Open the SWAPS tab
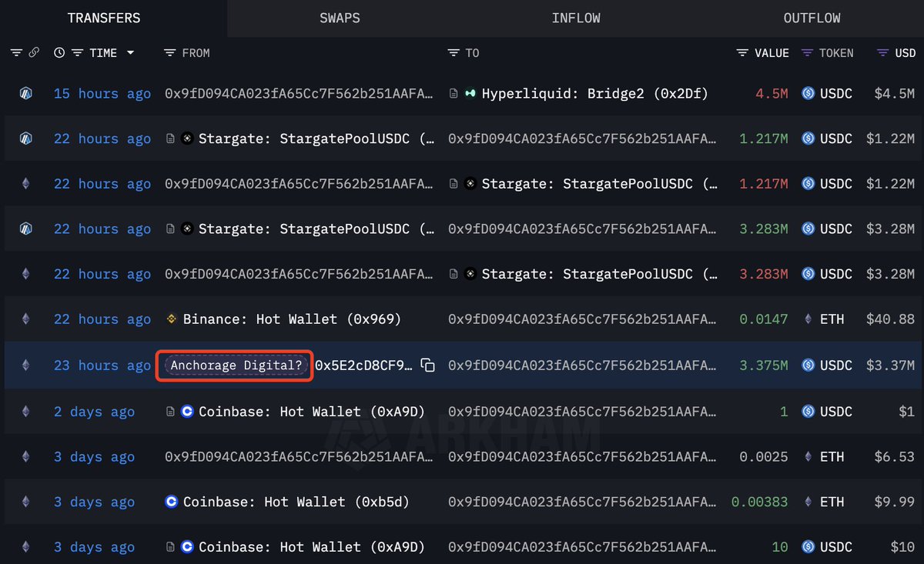The image size is (924, 564). 340,18
